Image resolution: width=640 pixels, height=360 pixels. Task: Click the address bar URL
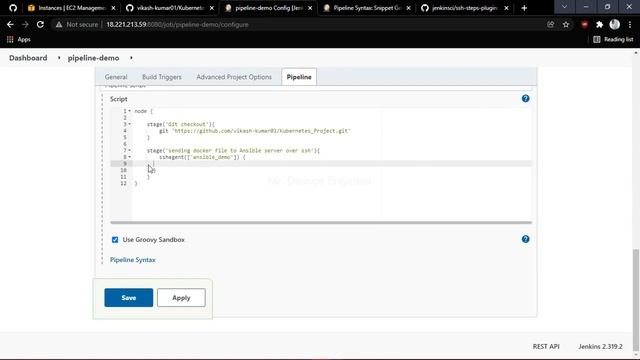177,24
